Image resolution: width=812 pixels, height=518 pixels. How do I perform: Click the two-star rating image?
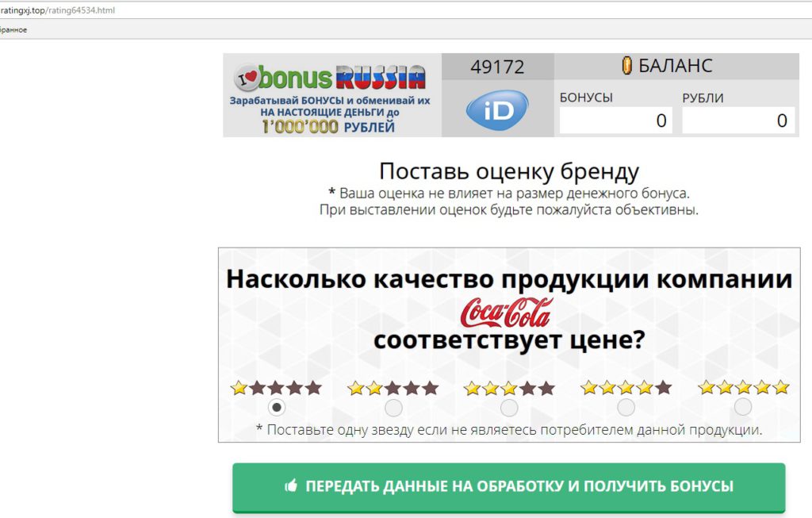(x=393, y=387)
